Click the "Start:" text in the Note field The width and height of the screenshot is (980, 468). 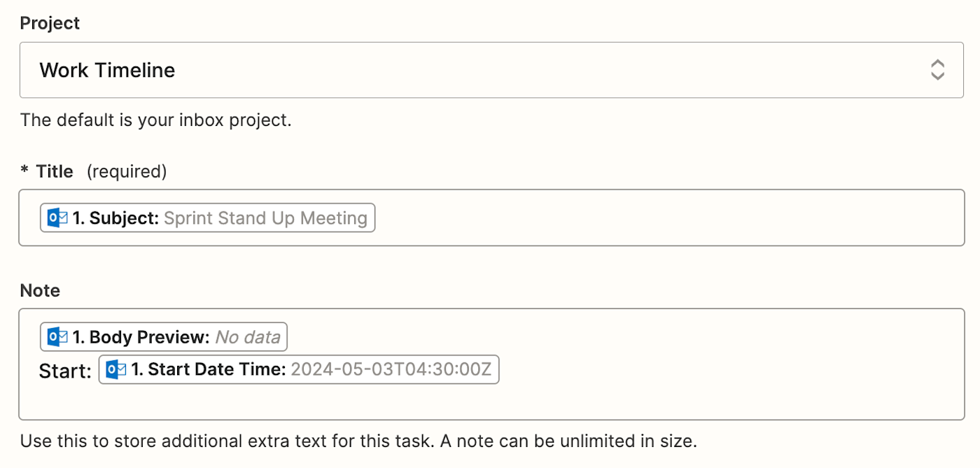(x=65, y=371)
